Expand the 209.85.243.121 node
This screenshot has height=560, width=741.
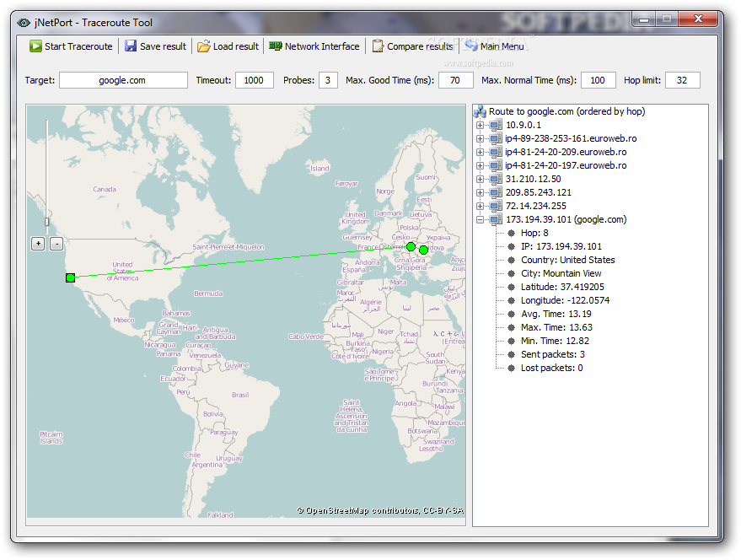(x=481, y=192)
